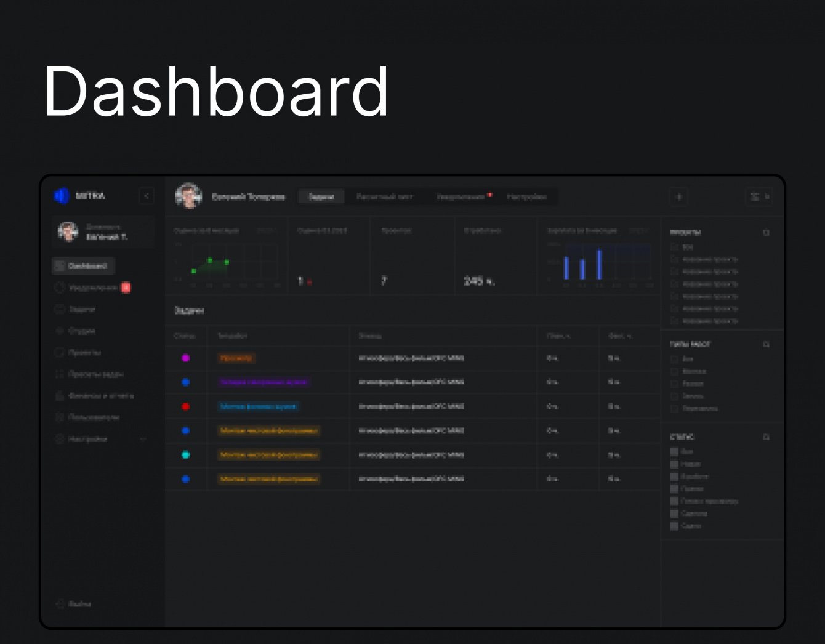The width and height of the screenshot is (825, 644).
Task: Switch to the Уведомления tab in header
Action: (x=461, y=196)
